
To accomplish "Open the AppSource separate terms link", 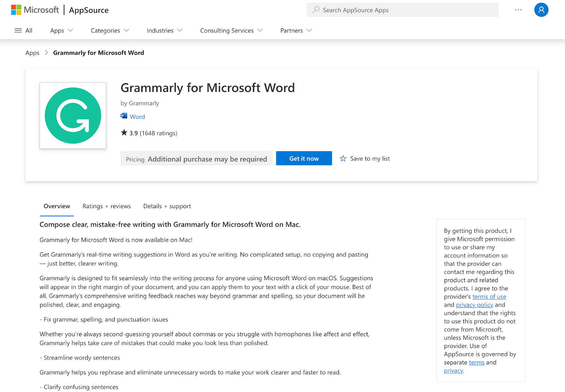I will [x=477, y=362].
